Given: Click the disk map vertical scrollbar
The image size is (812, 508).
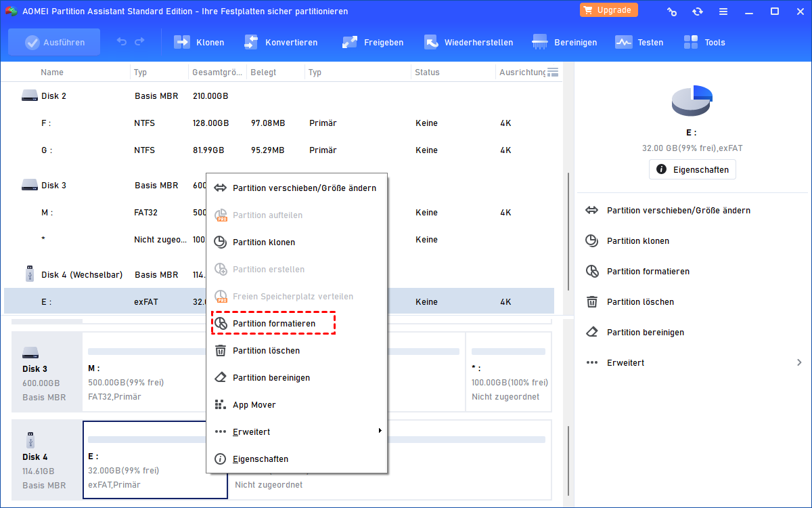Looking at the screenshot, I should 567,463.
